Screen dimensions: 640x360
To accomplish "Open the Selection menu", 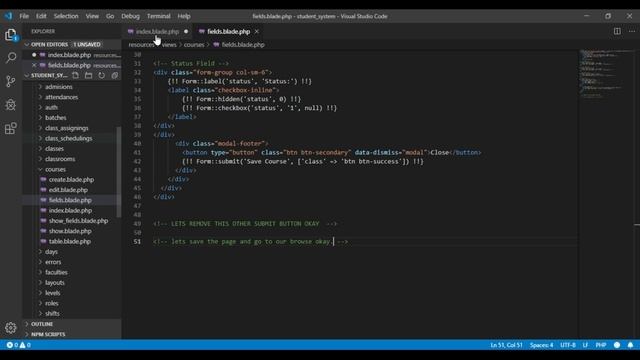I will 66,16.
